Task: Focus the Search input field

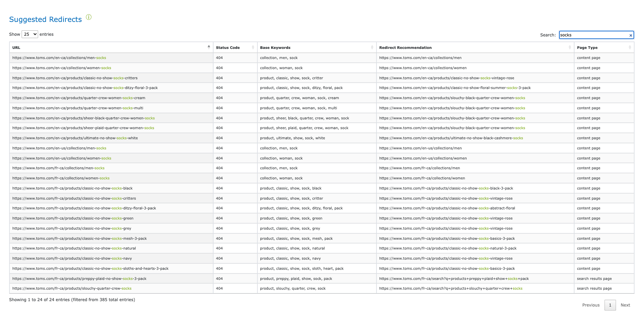Action: click(x=596, y=35)
